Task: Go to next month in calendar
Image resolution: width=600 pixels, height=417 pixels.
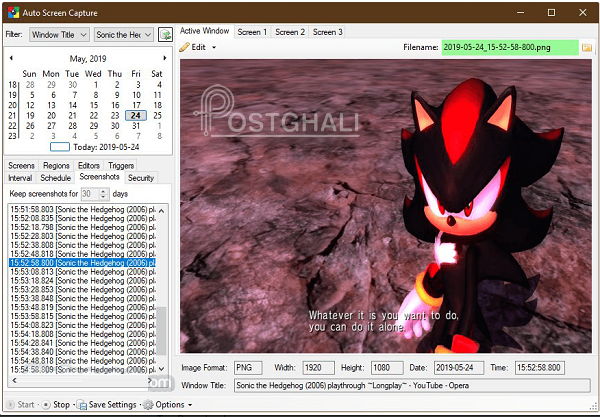Action: (165, 58)
